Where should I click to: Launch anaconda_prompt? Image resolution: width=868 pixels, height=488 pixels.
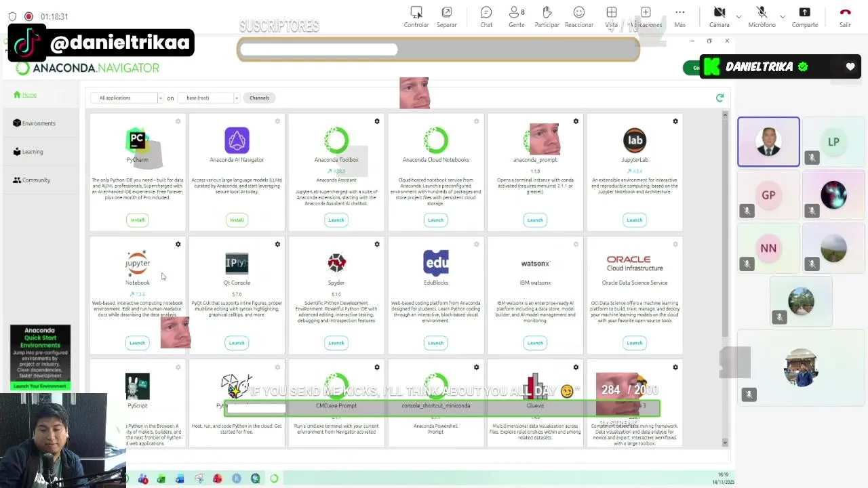coord(535,220)
